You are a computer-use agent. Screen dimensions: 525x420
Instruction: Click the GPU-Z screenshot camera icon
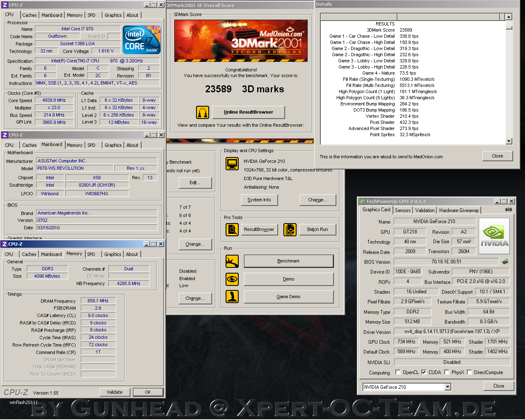[509, 210]
